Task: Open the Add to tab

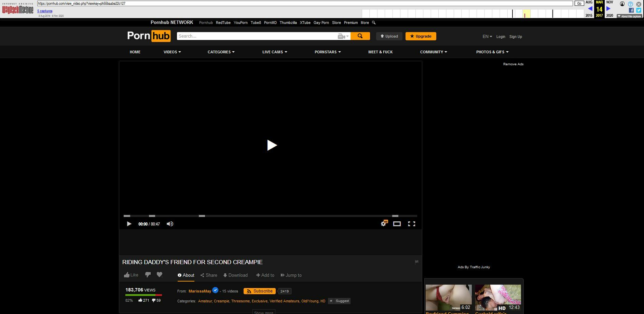Action: (265, 275)
